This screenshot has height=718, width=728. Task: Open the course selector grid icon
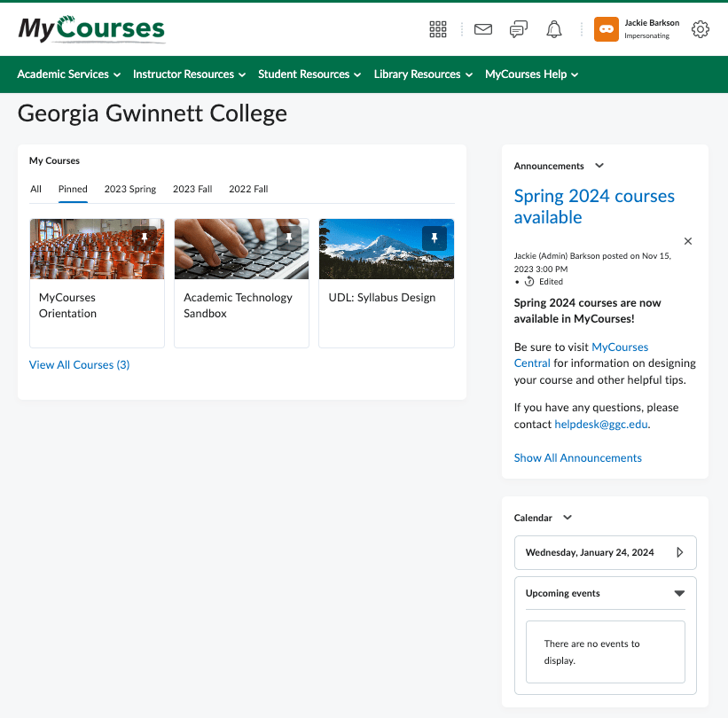437,29
